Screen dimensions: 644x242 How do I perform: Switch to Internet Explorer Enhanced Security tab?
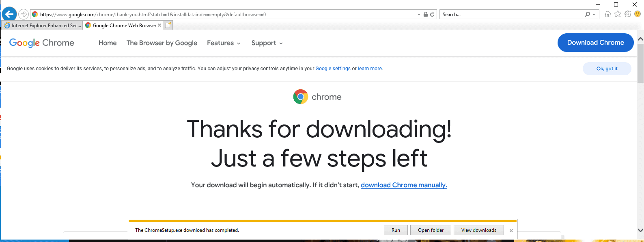(x=42, y=25)
